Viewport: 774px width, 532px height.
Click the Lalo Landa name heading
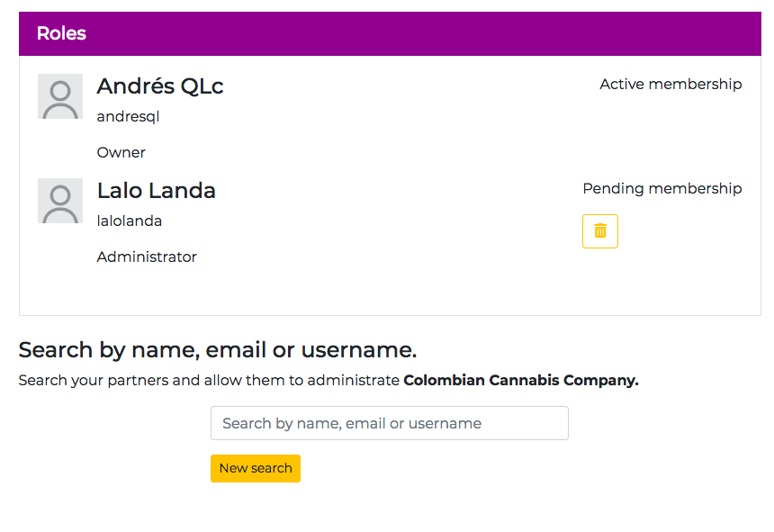(157, 191)
